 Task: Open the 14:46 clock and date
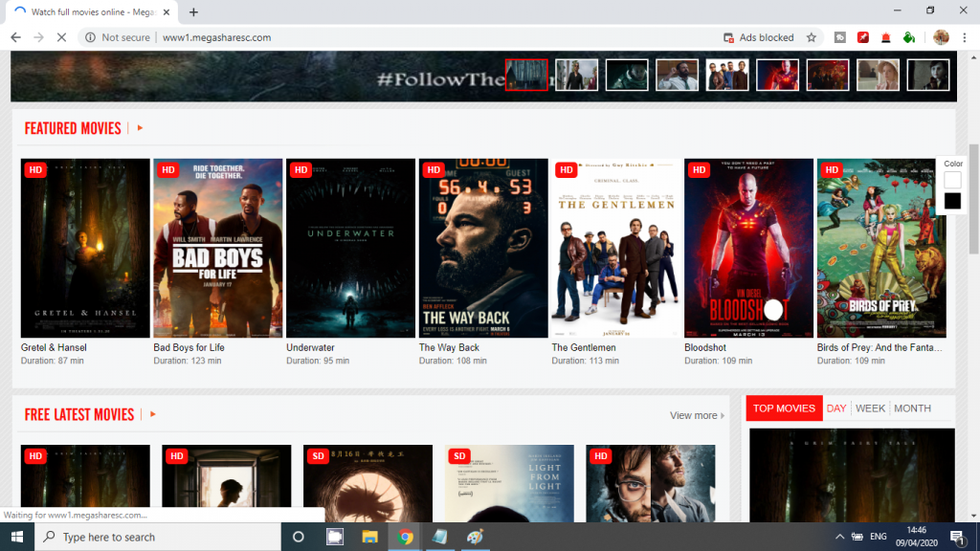[x=916, y=537]
